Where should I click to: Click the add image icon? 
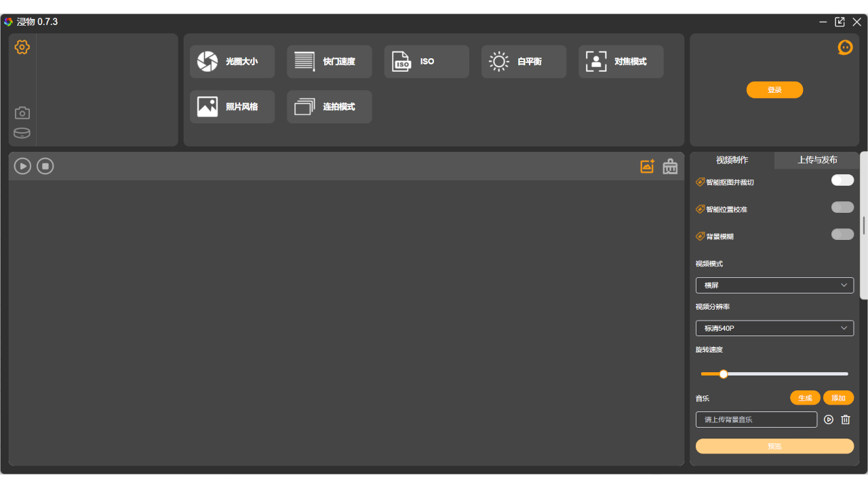point(647,166)
